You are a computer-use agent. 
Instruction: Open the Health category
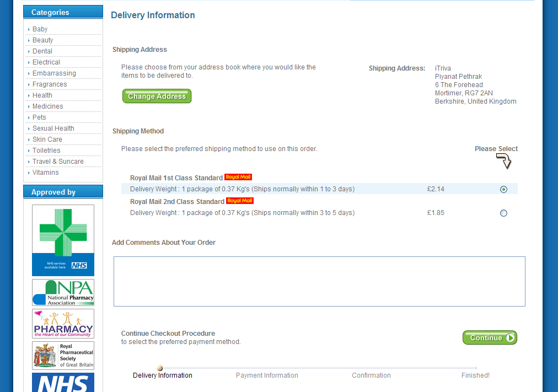point(42,95)
